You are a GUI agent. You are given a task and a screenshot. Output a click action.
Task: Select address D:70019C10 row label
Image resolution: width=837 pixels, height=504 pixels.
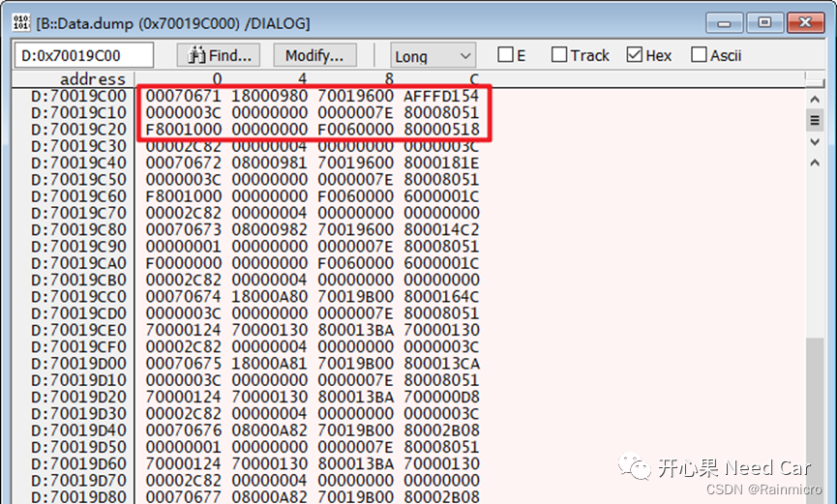pos(78,112)
